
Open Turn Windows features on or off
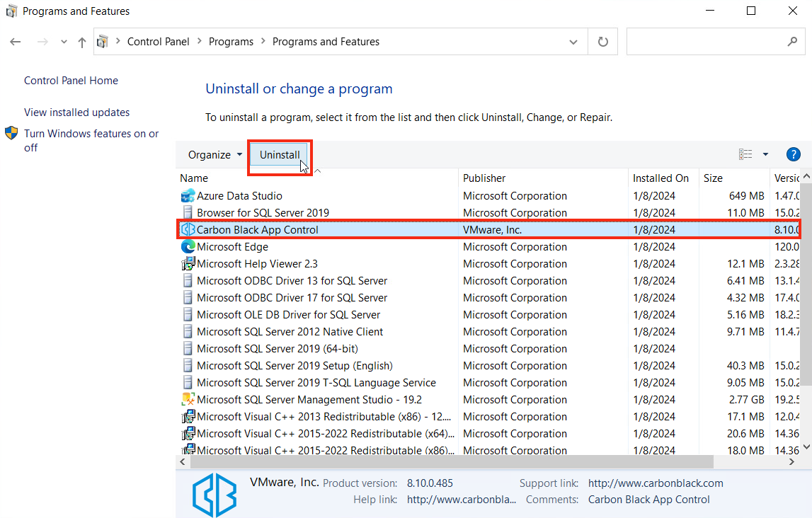tap(91, 140)
